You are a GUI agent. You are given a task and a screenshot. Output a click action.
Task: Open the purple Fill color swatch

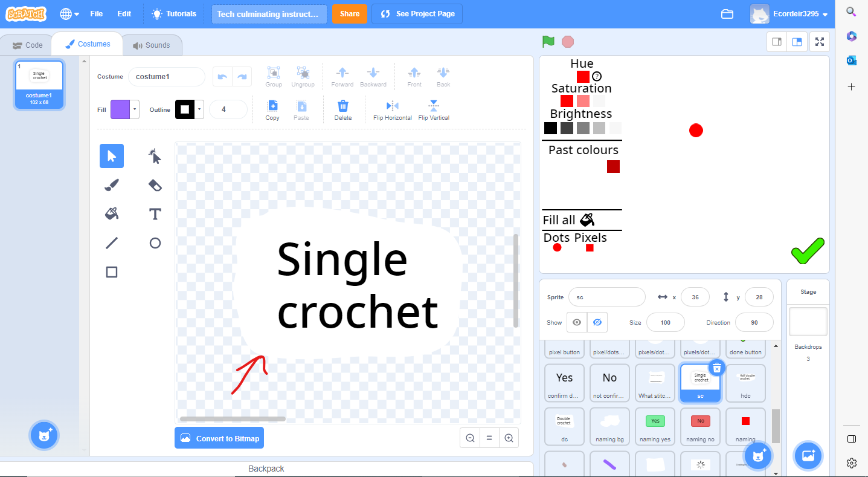pos(121,109)
